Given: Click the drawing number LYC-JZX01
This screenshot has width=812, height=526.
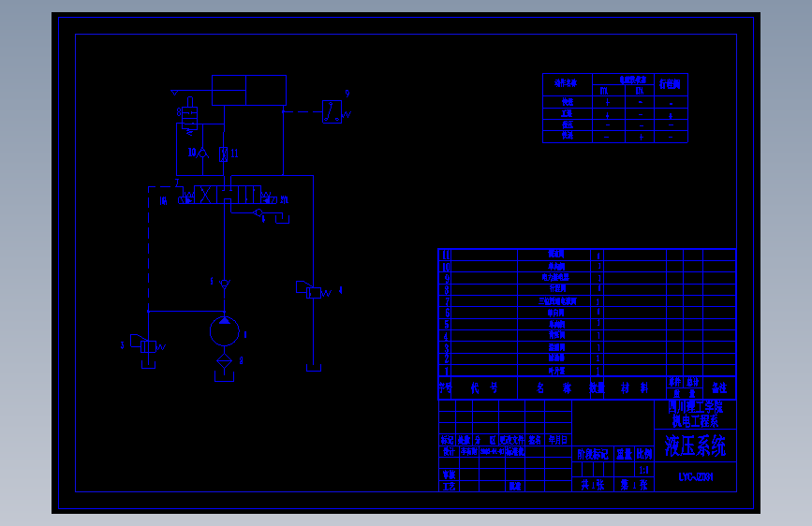Looking at the screenshot, I should [x=696, y=476].
